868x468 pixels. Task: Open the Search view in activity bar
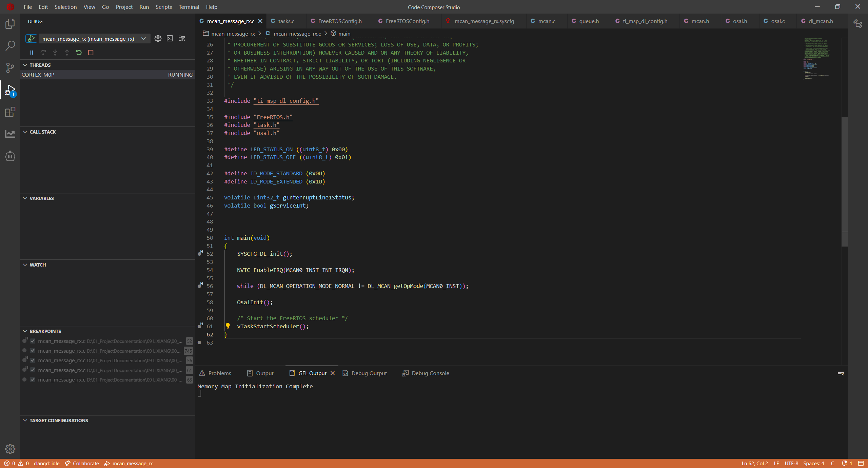pos(10,45)
